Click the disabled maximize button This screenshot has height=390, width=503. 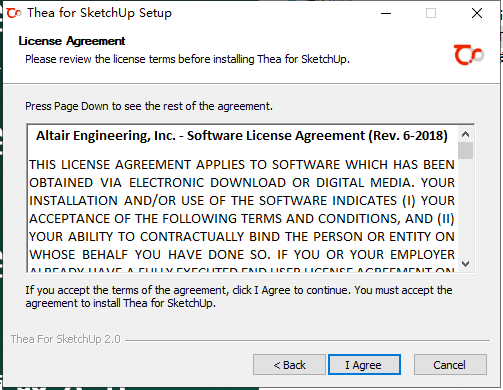(431, 13)
